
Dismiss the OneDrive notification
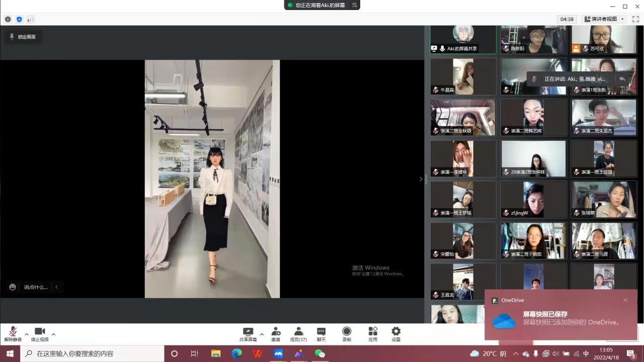tap(625, 300)
